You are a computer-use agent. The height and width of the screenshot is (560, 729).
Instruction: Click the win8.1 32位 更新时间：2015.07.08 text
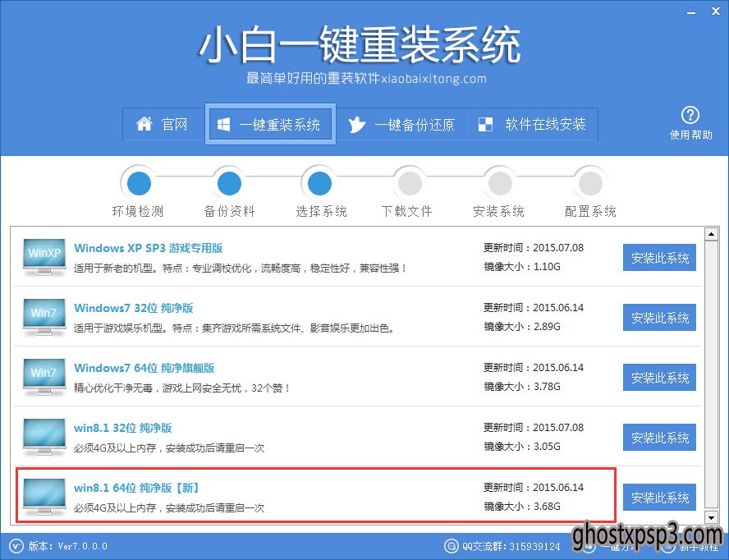click(x=534, y=428)
